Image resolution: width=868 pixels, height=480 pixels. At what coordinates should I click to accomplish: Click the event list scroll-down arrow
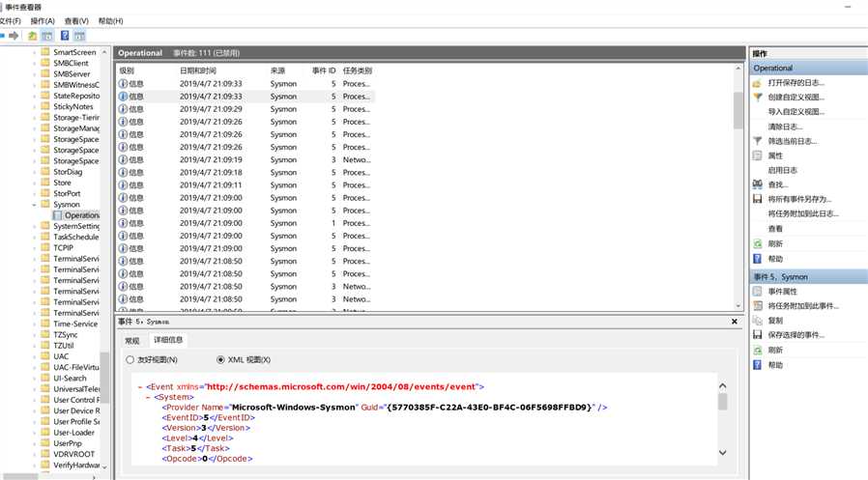coord(738,305)
